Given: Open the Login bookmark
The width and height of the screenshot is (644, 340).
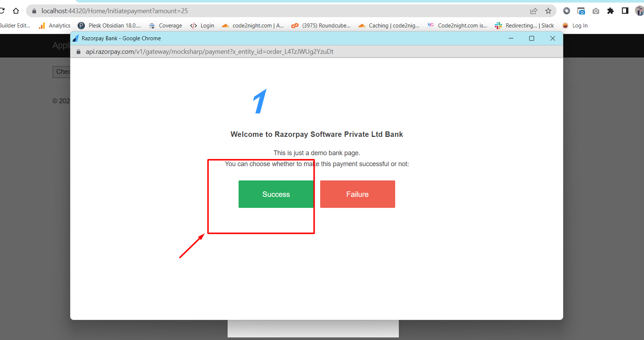Looking at the screenshot, I should click(x=202, y=26).
